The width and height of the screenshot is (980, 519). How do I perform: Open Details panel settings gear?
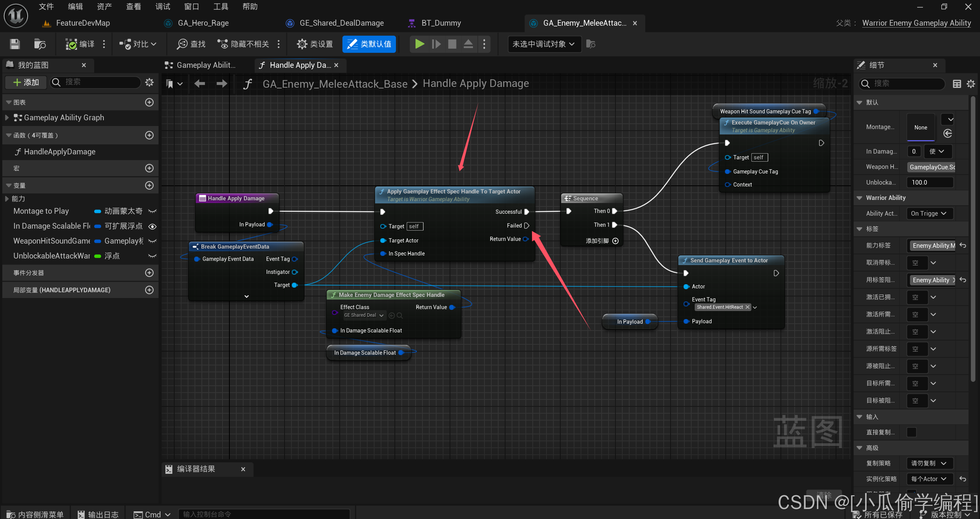coord(971,83)
